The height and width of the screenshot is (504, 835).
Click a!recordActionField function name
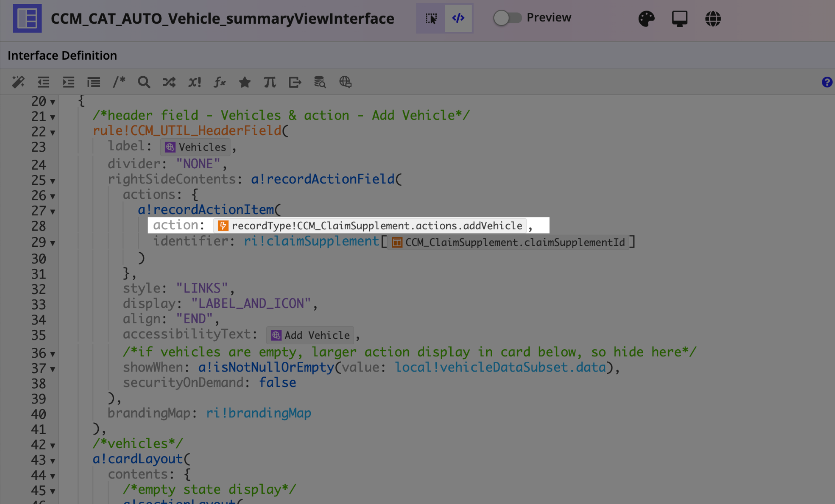(323, 179)
